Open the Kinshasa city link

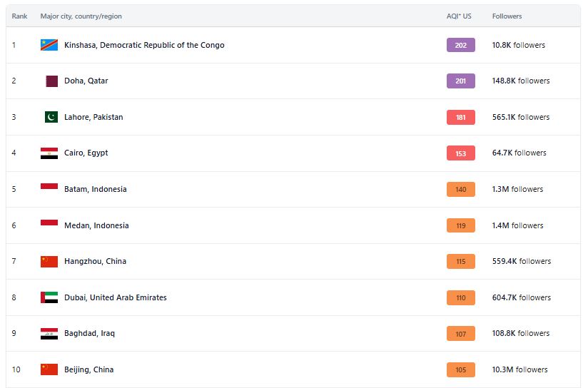tap(144, 45)
